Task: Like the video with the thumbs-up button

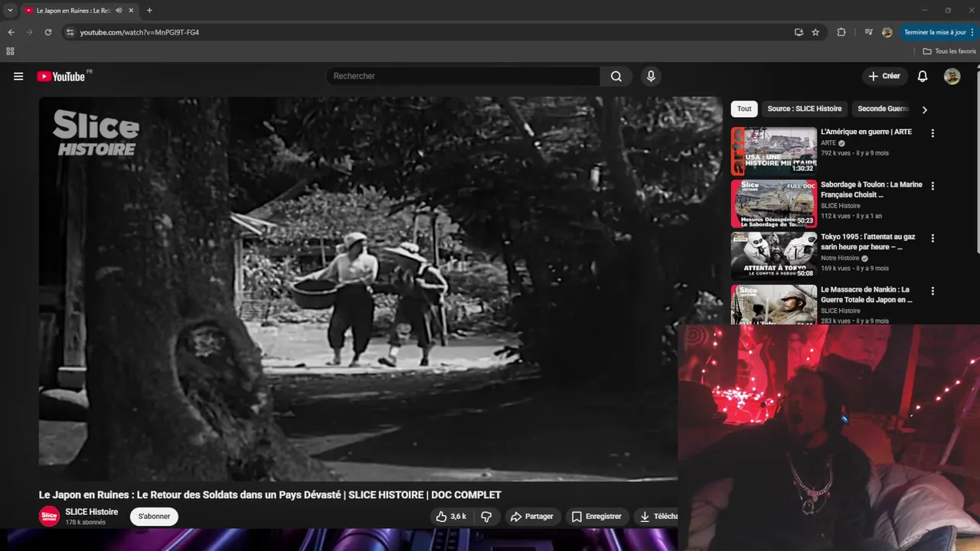Action: pos(452,517)
